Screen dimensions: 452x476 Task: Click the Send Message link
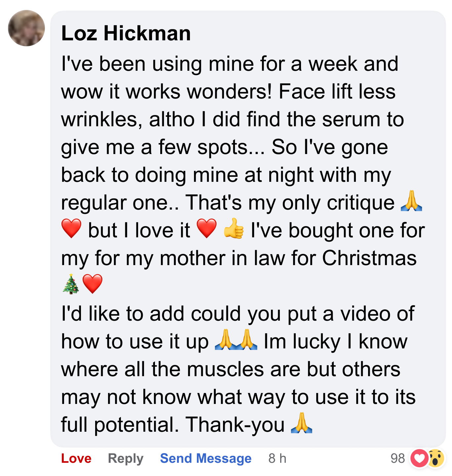coord(206,458)
